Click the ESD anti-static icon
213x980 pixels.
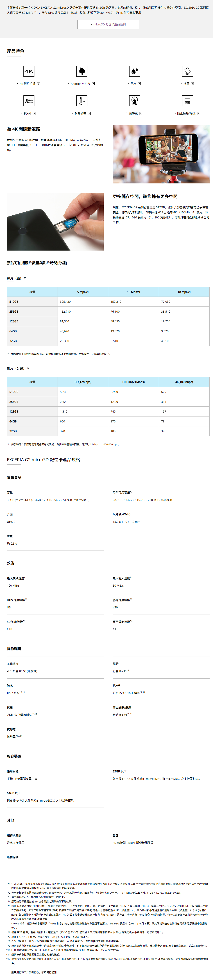(x=134, y=100)
